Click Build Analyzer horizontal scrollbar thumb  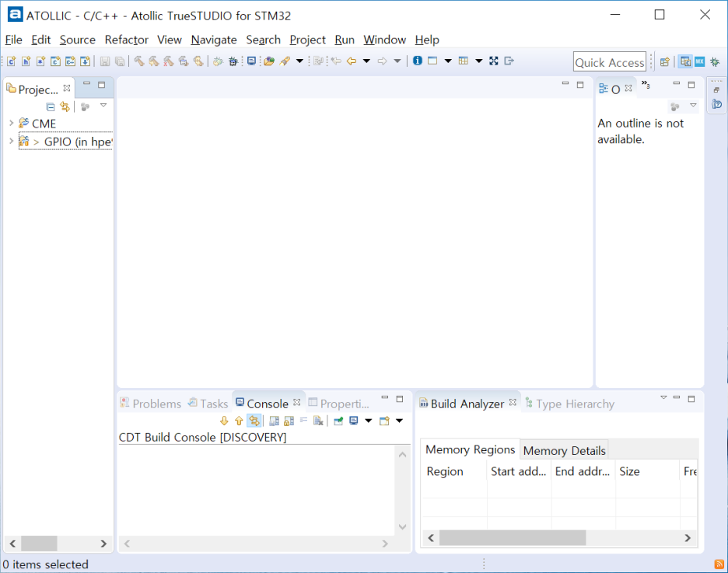[513, 538]
